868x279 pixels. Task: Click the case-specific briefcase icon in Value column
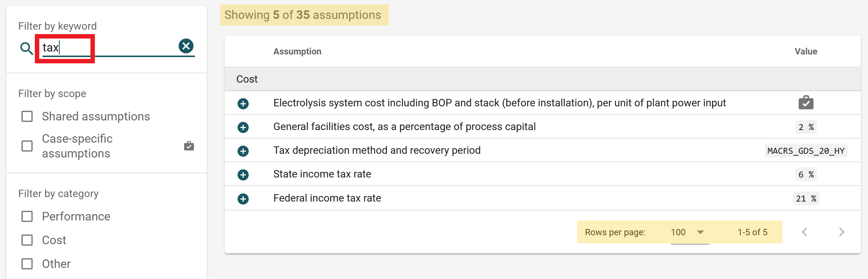[806, 103]
